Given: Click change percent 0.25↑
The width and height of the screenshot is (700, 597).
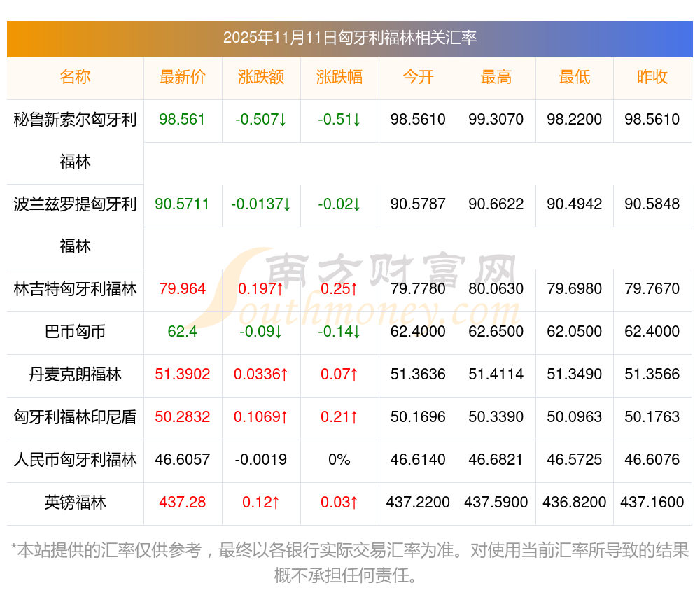Looking at the screenshot, I should tap(339, 289).
